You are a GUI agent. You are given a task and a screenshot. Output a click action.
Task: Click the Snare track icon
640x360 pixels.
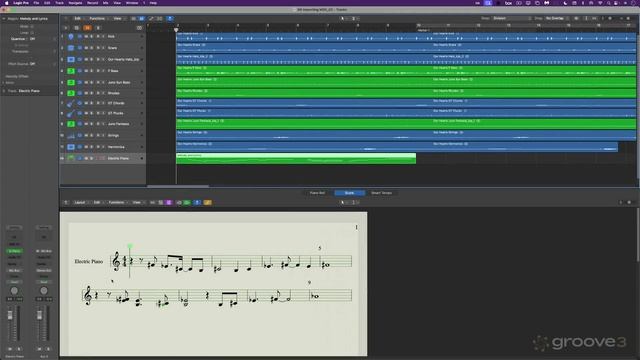point(71,48)
